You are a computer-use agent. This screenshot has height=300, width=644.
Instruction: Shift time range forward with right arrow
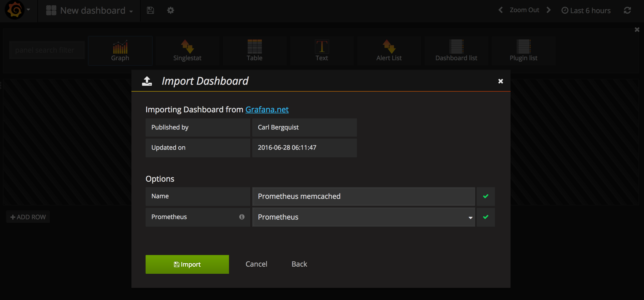click(548, 10)
